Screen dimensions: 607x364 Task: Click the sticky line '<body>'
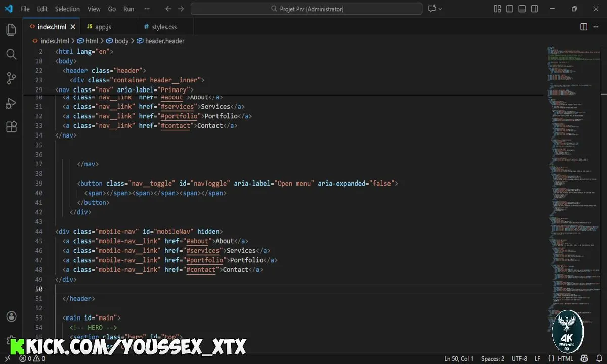tap(66, 61)
